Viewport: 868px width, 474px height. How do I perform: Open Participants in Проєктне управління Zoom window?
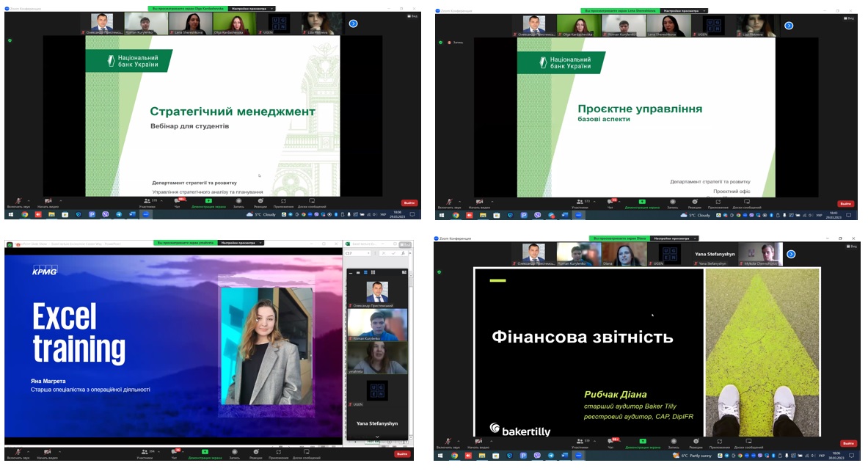click(580, 203)
